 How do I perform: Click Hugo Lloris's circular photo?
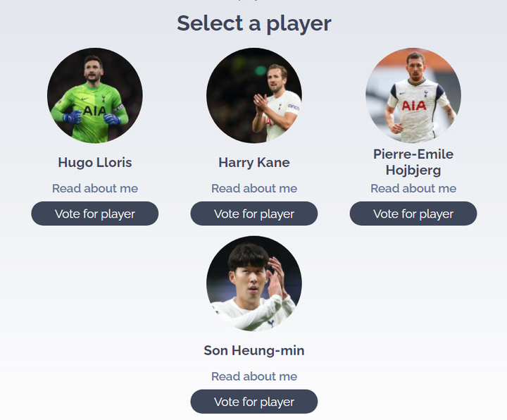click(x=95, y=95)
